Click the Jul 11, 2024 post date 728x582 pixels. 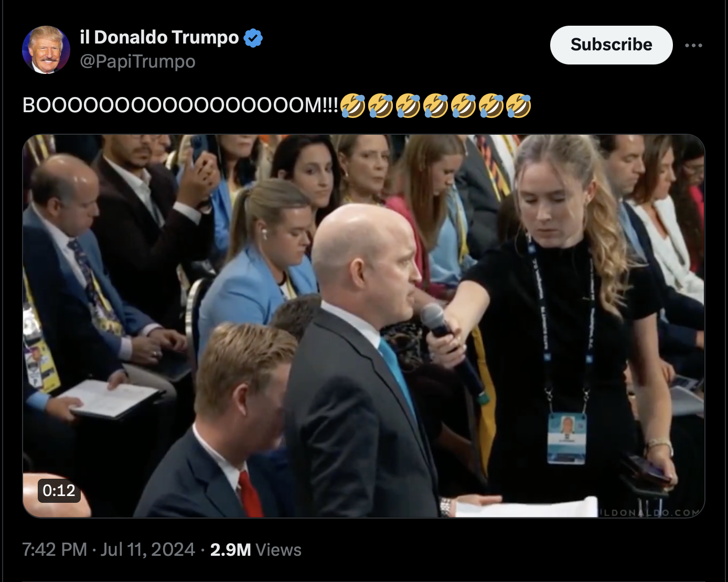148,549
